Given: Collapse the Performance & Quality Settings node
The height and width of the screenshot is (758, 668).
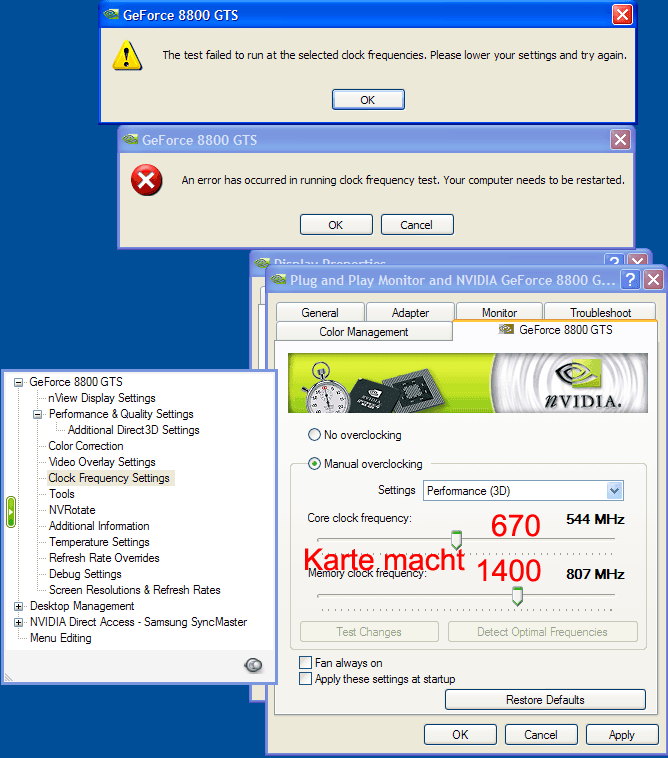Looking at the screenshot, I should tap(37, 414).
